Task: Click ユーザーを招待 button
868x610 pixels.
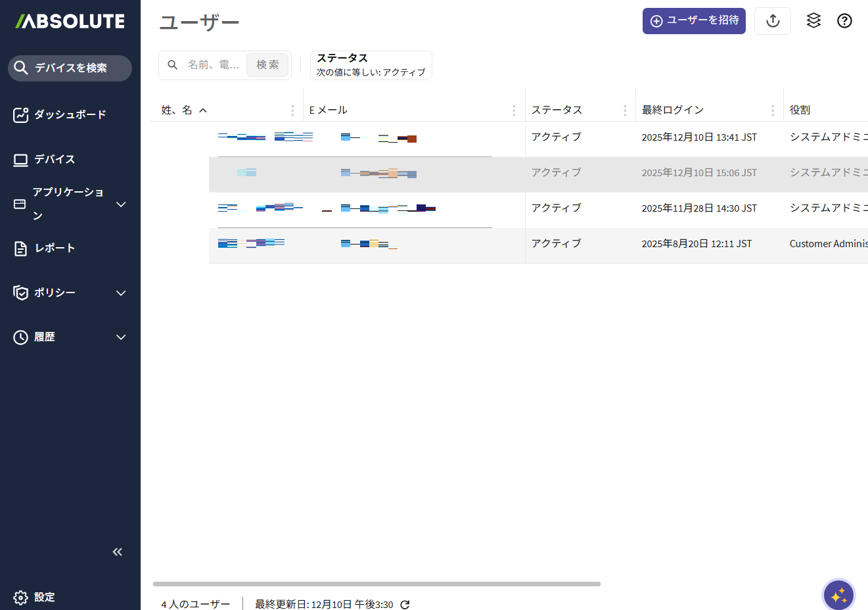Action: point(694,21)
